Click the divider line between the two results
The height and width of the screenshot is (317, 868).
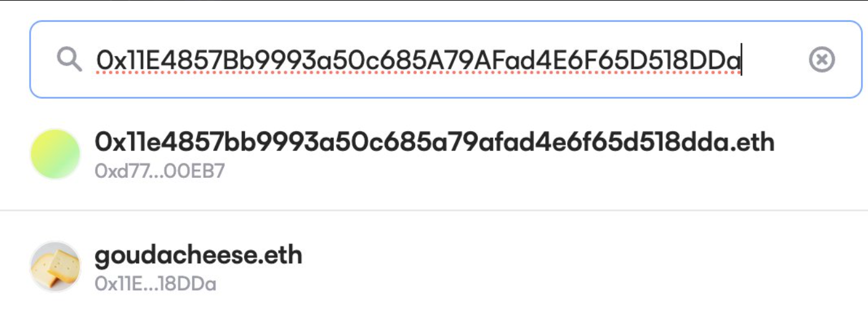pyautogui.click(x=434, y=210)
